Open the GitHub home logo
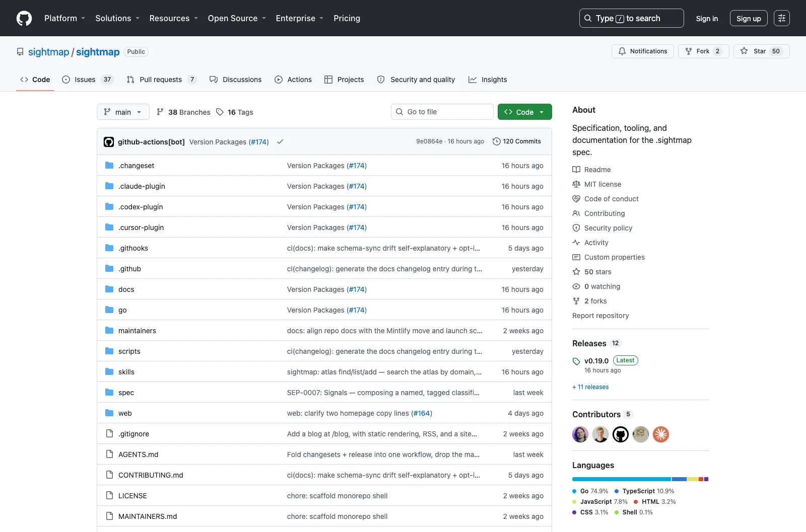 24,18
